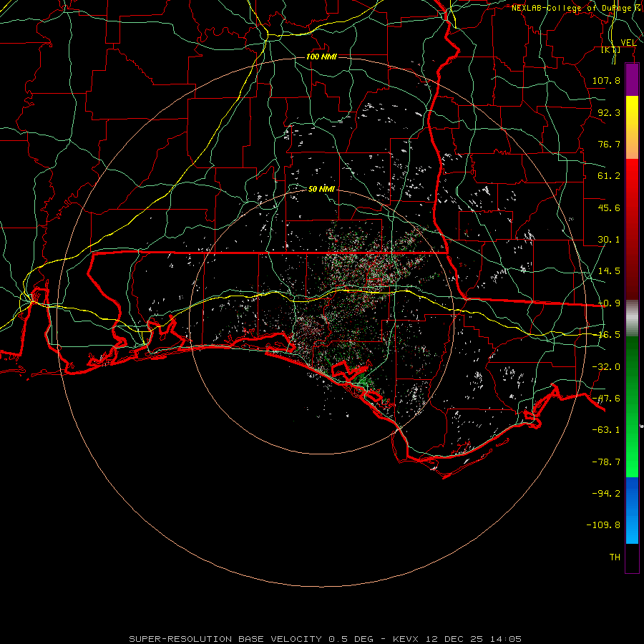The height and width of the screenshot is (644, 644).
Task: Select the -63.1 value on velocity scale
Action: click(606, 430)
